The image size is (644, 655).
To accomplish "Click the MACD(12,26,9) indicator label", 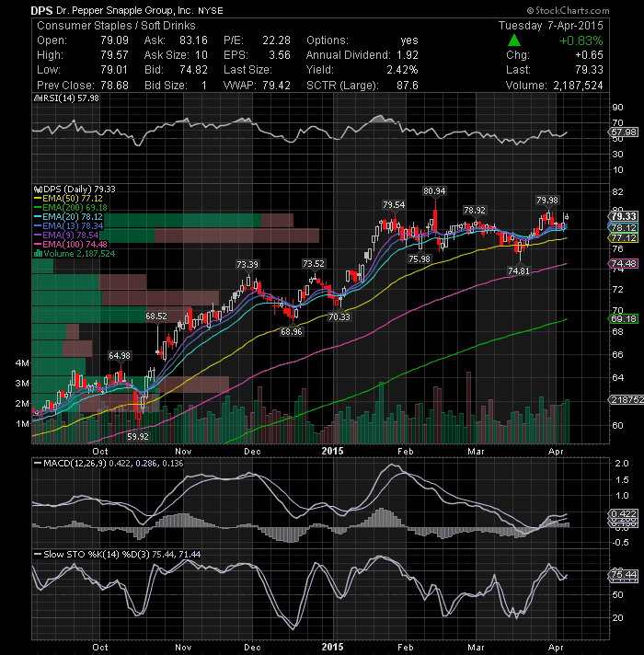I will [x=75, y=464].
